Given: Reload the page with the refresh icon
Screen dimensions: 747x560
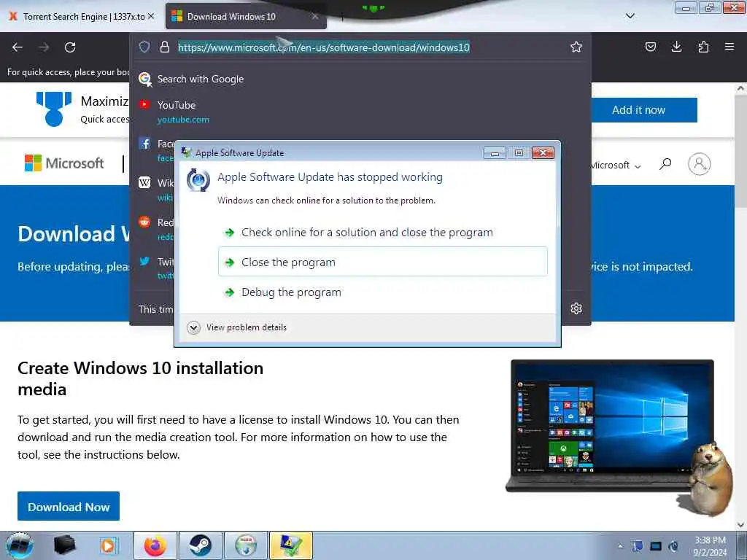Looking at the screenshot, I should (x=70, y=47).
